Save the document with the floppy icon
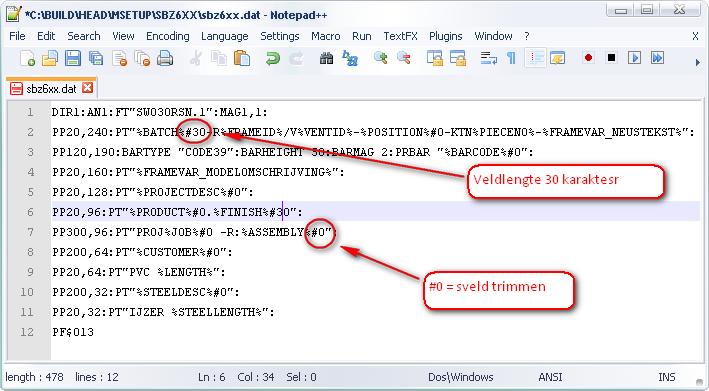This screenshot has width=709, height=391. pos(73,59)
